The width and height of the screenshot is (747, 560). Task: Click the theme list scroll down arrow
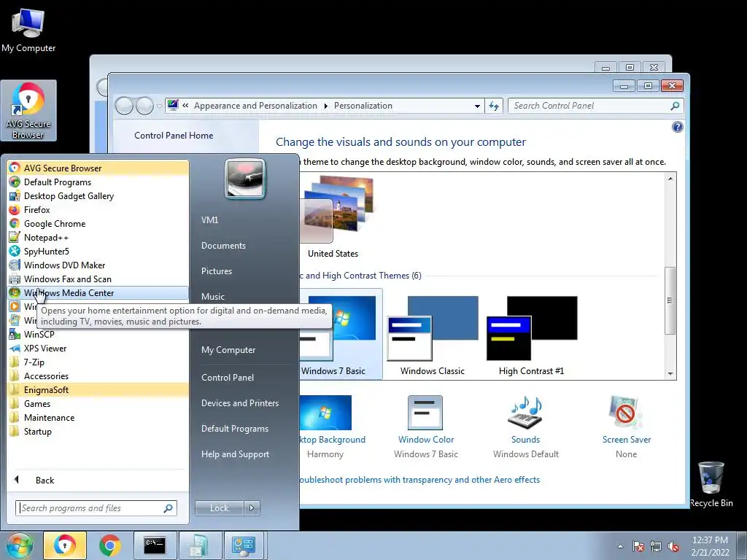670,374
